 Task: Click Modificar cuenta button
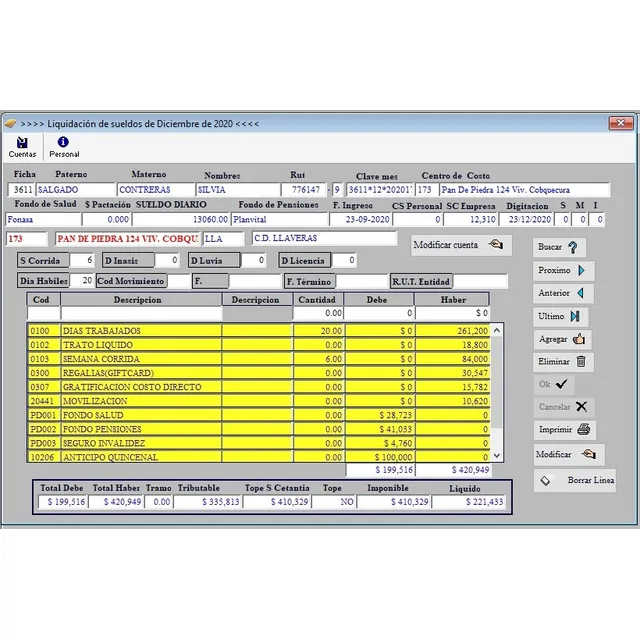(461, 245)
